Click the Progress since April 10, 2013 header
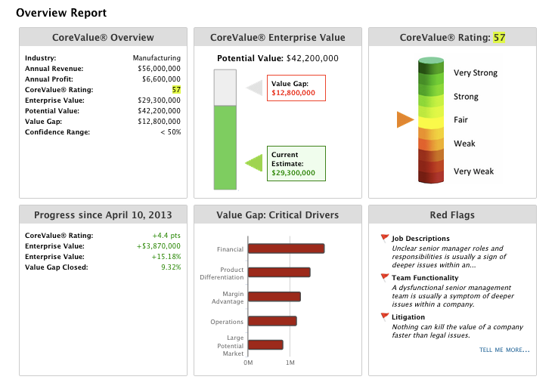Screen dimensions: 555x392 pyautogui.click(x=103, y=215)
